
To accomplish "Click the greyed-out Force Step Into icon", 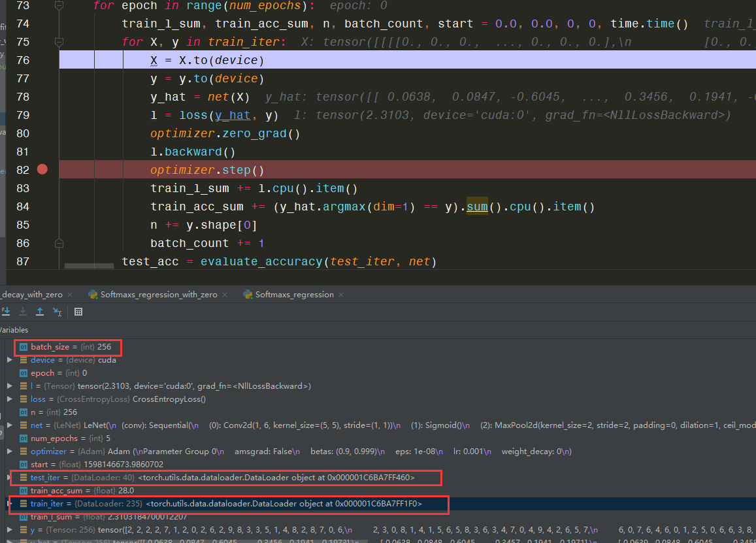I will coord(23,312).
